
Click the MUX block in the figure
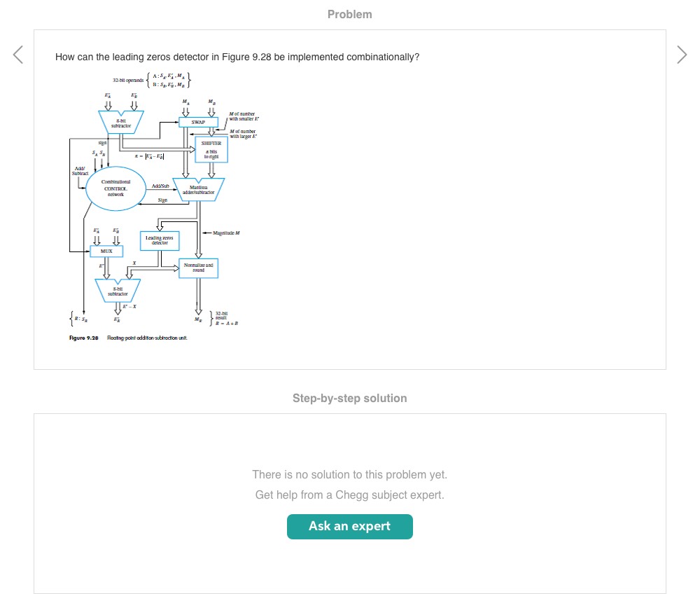pyautogui.click(x=106, y=250)
